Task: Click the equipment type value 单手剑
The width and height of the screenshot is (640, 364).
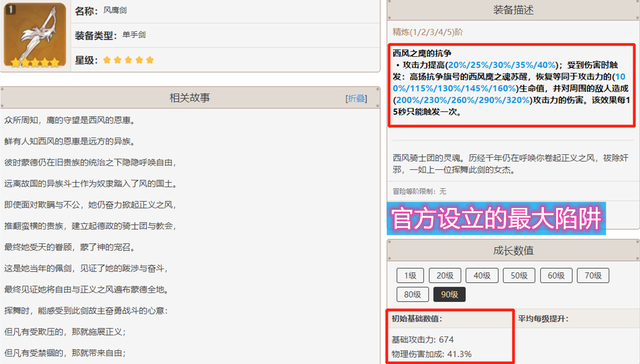Action: (134, 35)
